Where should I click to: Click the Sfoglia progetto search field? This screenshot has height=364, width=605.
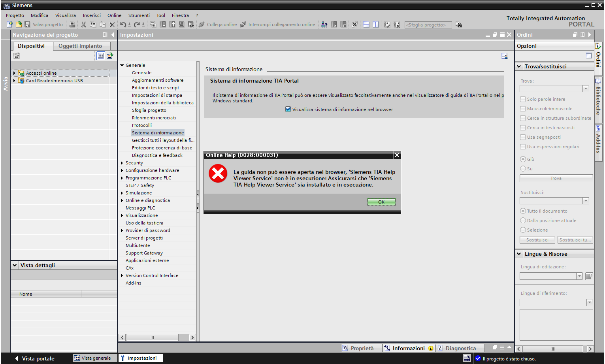428,25
